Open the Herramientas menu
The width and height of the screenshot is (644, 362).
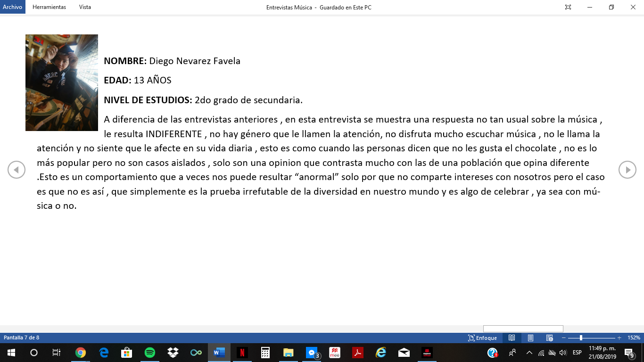[x=49, y=7]
